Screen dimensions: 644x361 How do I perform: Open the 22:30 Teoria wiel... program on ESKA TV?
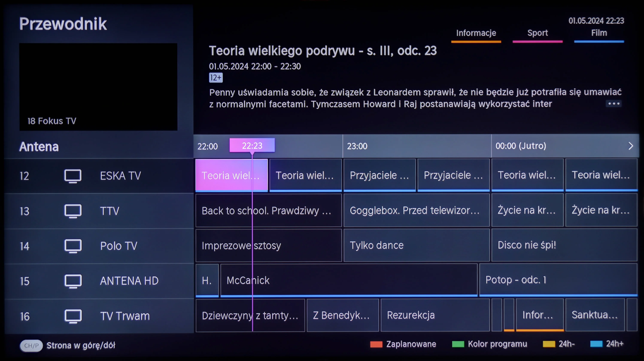(305, 175)
